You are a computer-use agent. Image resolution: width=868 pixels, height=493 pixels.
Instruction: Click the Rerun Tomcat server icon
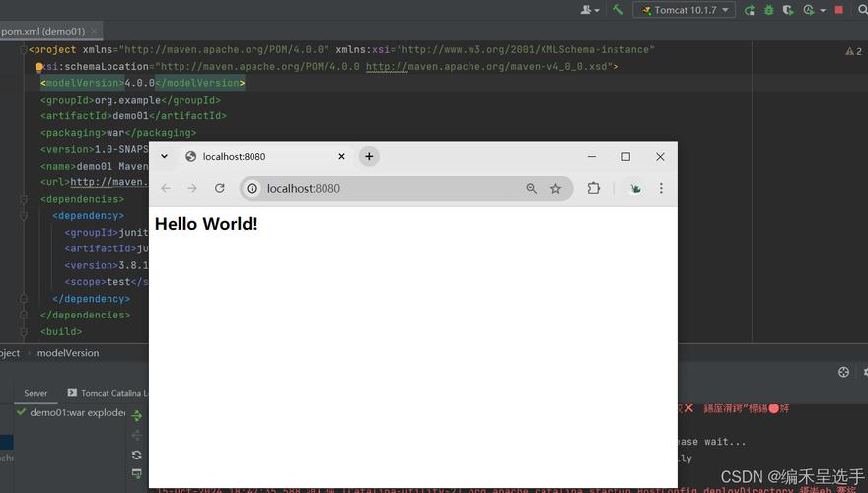[750, 10]
